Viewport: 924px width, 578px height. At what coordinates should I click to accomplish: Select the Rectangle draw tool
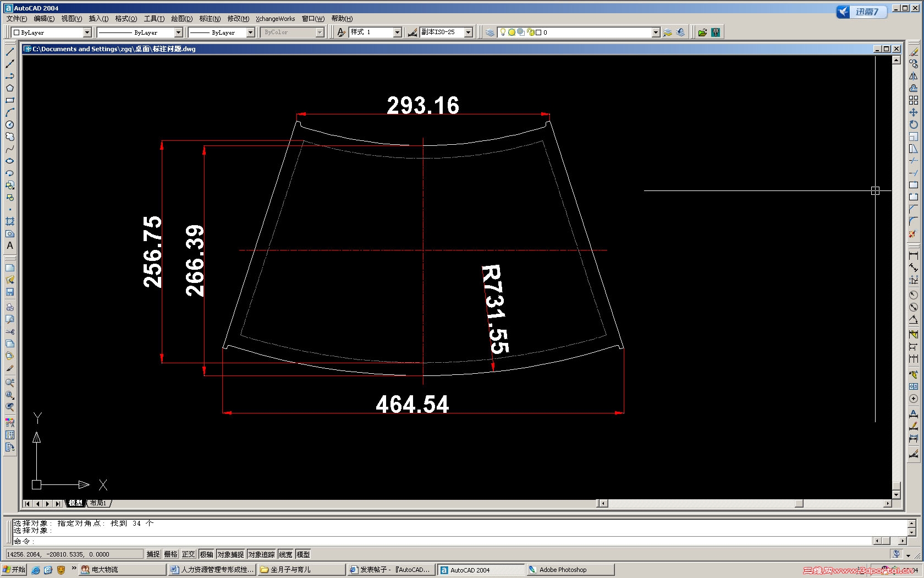pyautogui.click(x=10, y=100)
